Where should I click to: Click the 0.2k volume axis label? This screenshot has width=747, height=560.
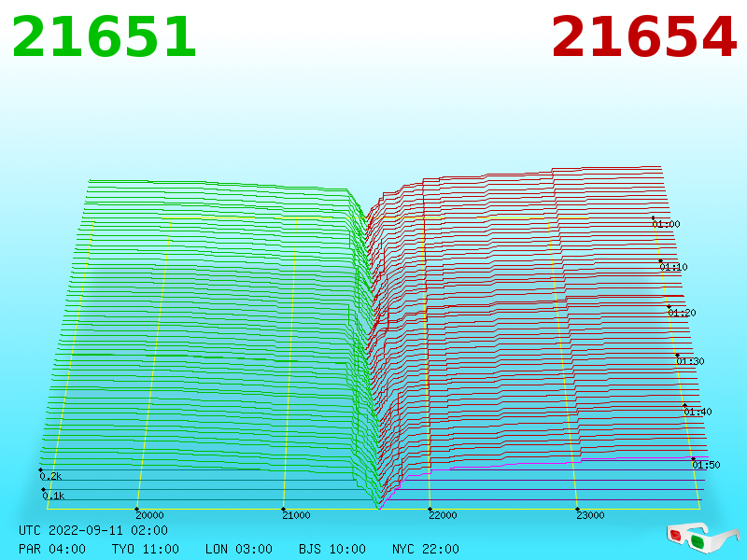(x=50, y=476)
